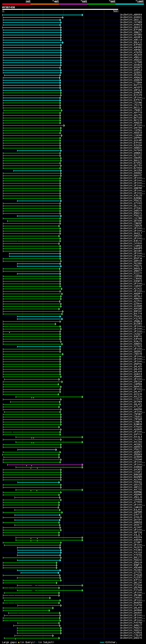The width and height of the screenshot is (146, 644).
Task: Select hit label UniRef100_A9RJI9
Action: pyautogui.click(x=131, y=40)
